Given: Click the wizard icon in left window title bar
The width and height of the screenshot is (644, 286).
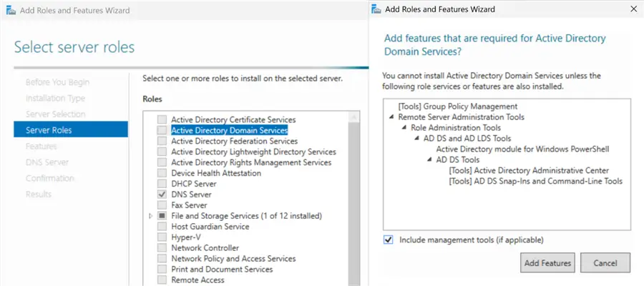Looking at the screenshot, I should pyautogui.click(x=11, y=10).
